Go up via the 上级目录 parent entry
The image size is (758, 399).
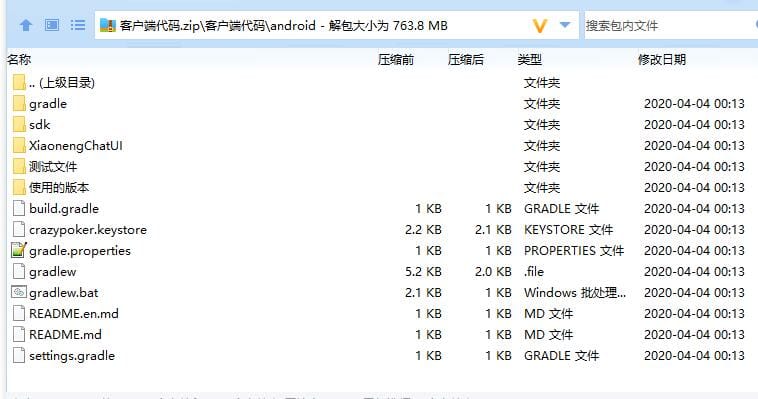point(61,82)
